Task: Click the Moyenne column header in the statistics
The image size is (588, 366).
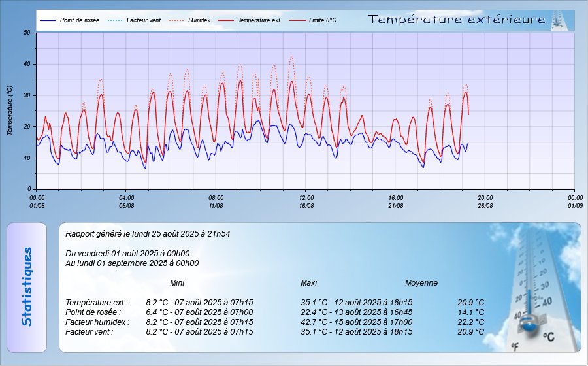Action: [421, 283]
